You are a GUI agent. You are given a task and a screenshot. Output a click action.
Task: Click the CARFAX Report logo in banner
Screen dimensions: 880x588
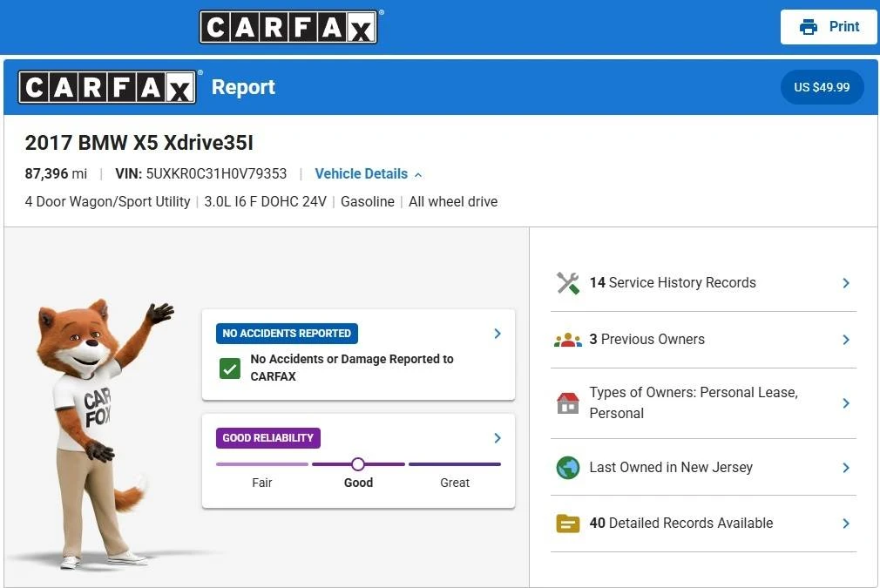tap(107, 87)
